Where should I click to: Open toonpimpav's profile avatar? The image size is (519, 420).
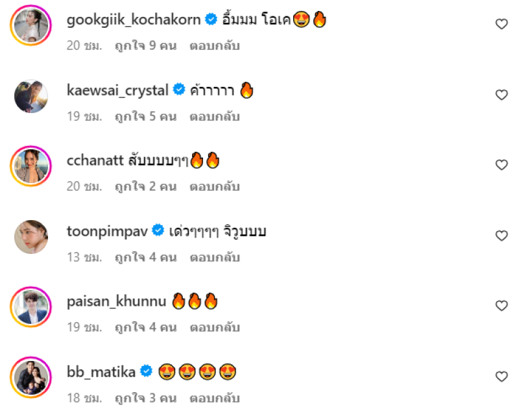click(x=30, y=237)
